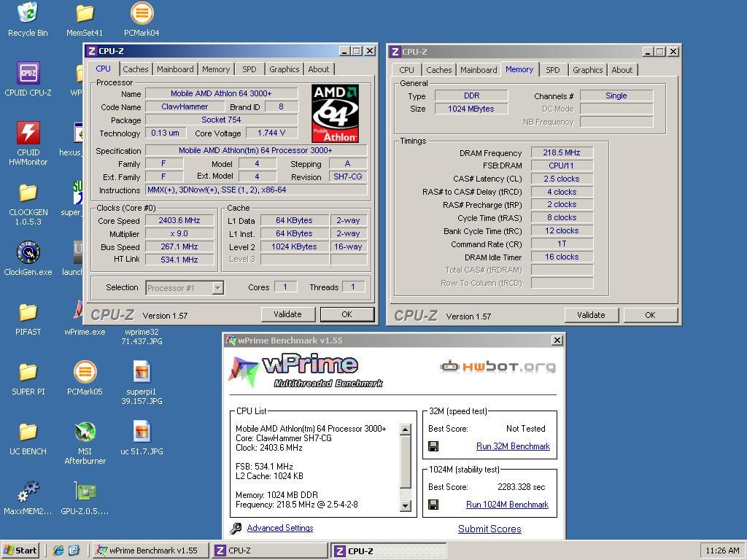Open SPD tab in right CPU-Z window
This screenshot has width=747, height=560.
point(553,70)
